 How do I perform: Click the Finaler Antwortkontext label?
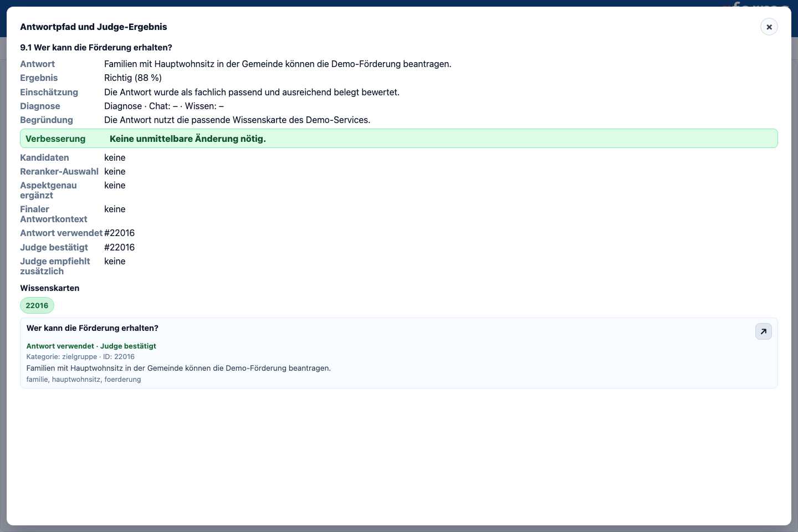click(x=54, y=214)
